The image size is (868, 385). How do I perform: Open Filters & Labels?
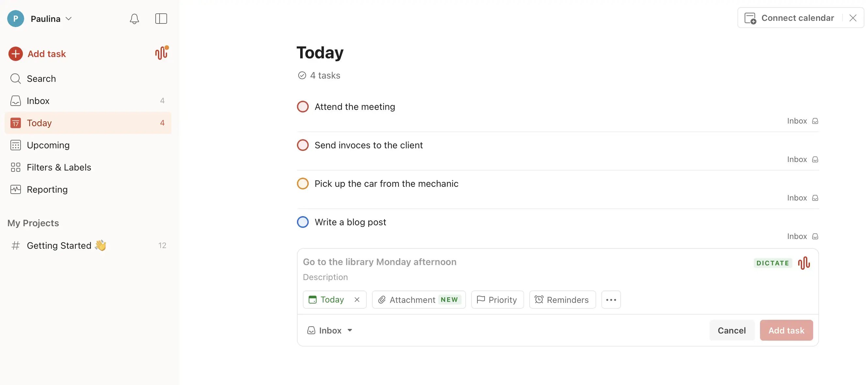[x=59, y=167]
